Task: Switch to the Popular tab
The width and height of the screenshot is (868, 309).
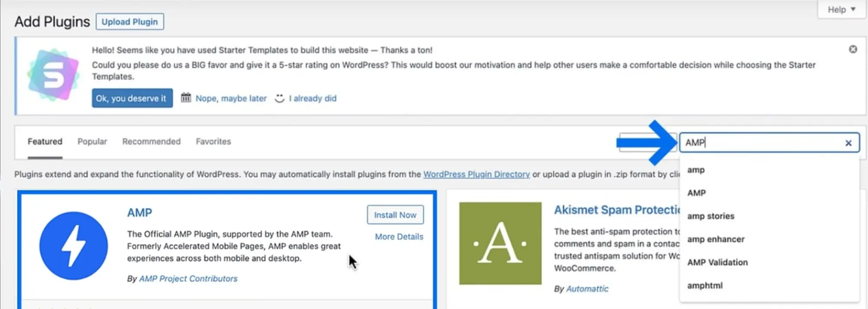Action: pyautogui.click(x=92, y=141)
